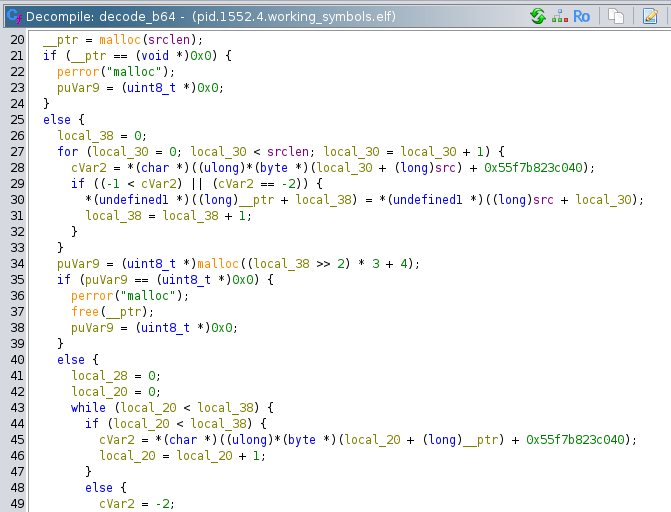Click the Ro read-only toggle
The image size is (671, 512).
[x=581, y=16]
